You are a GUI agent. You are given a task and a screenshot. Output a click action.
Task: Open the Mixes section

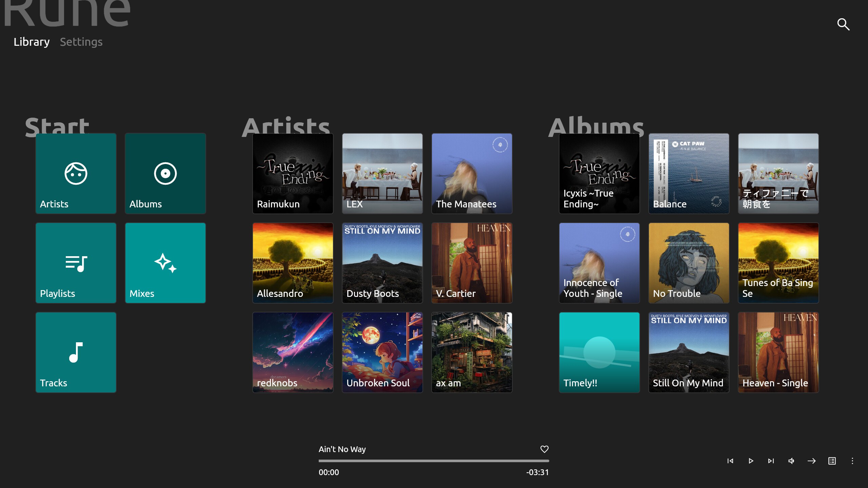[x=165, y=263]
